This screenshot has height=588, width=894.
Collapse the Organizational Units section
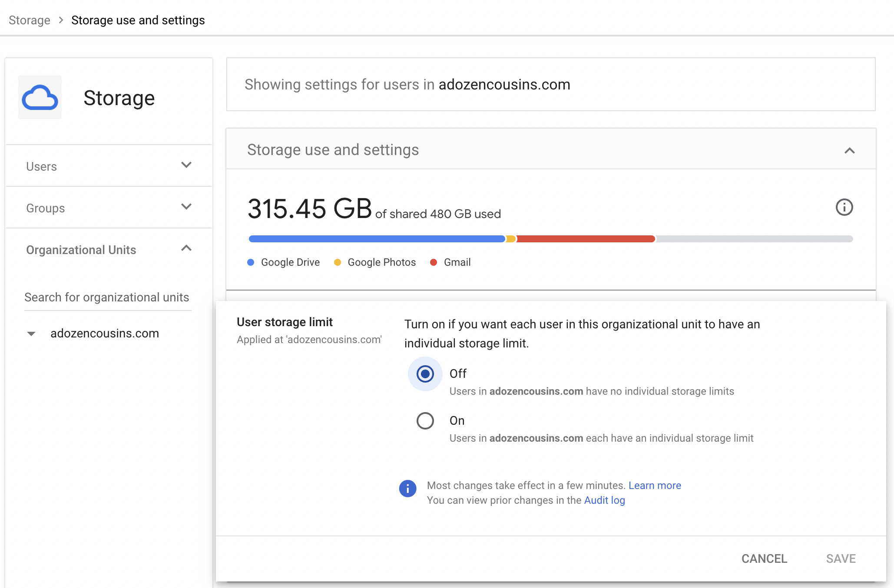pos(186,248)
